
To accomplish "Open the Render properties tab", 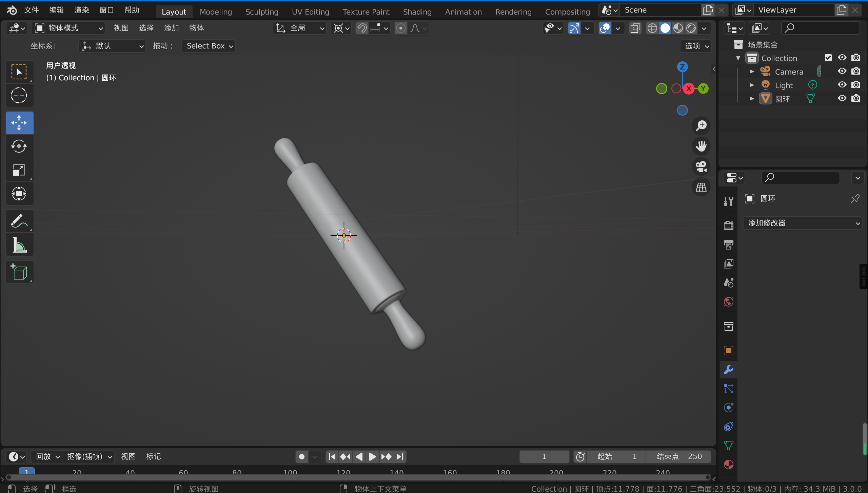I will (x=728, y=225).
